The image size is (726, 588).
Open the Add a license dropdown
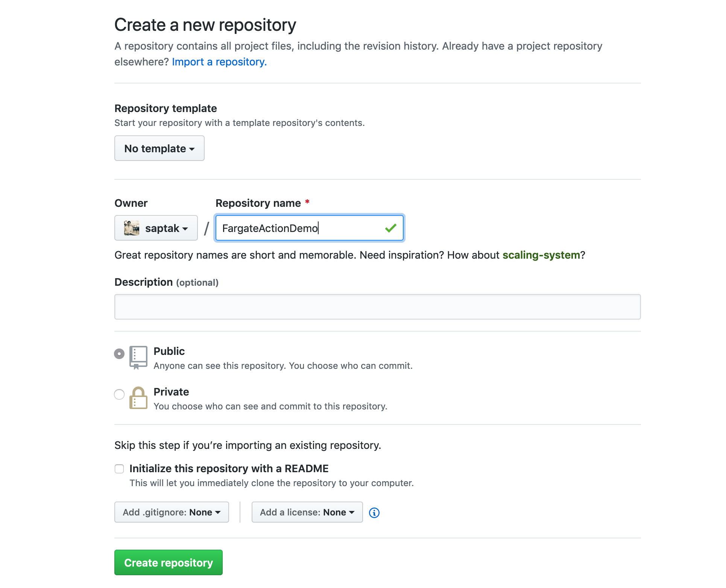307,512
